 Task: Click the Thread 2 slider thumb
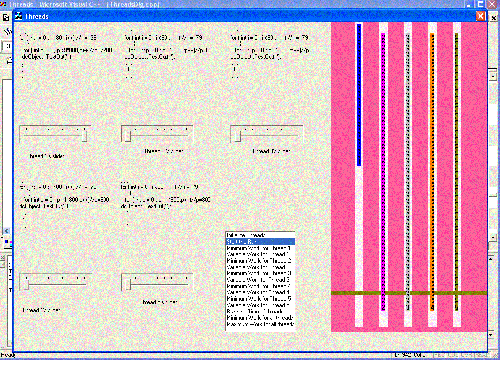128,136
